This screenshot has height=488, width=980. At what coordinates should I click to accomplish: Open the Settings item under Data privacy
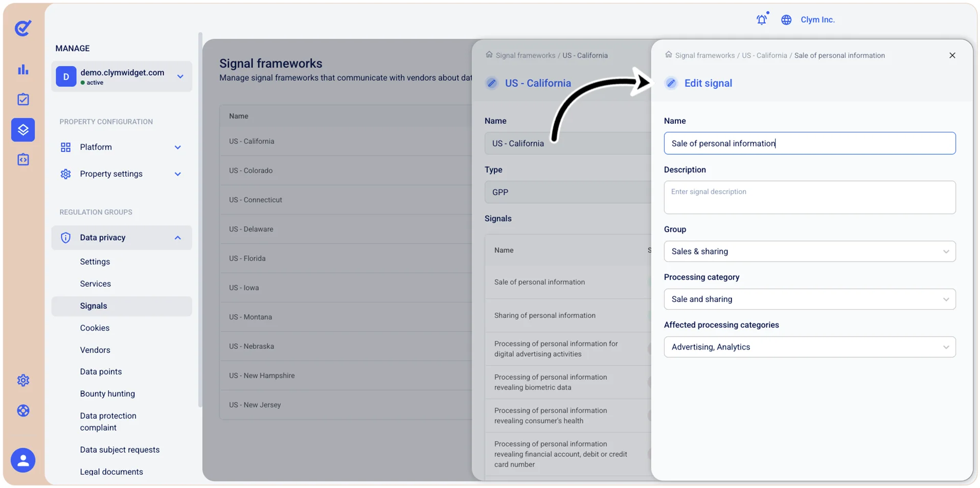[95, 262]
